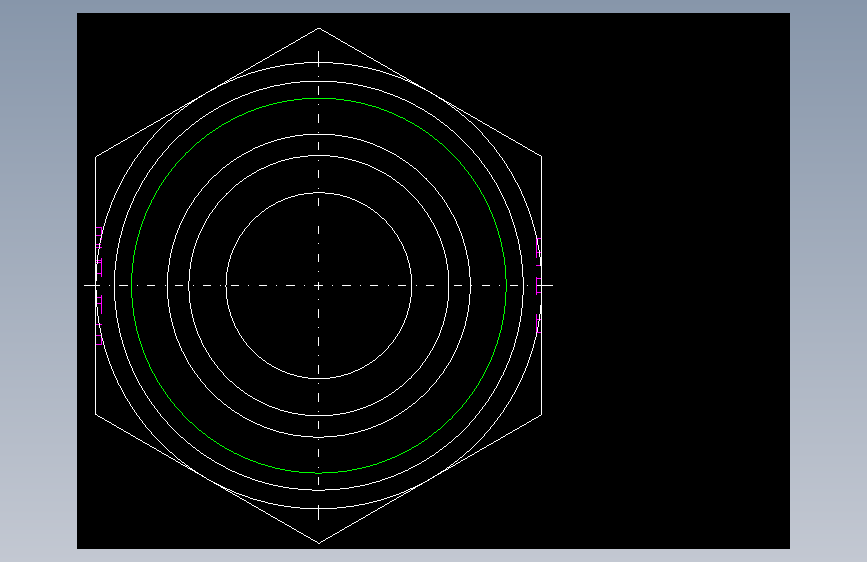Select the lower-left corner of the hexagon
This screenshot has width=867, height=562.
click(x=96, y=414)
